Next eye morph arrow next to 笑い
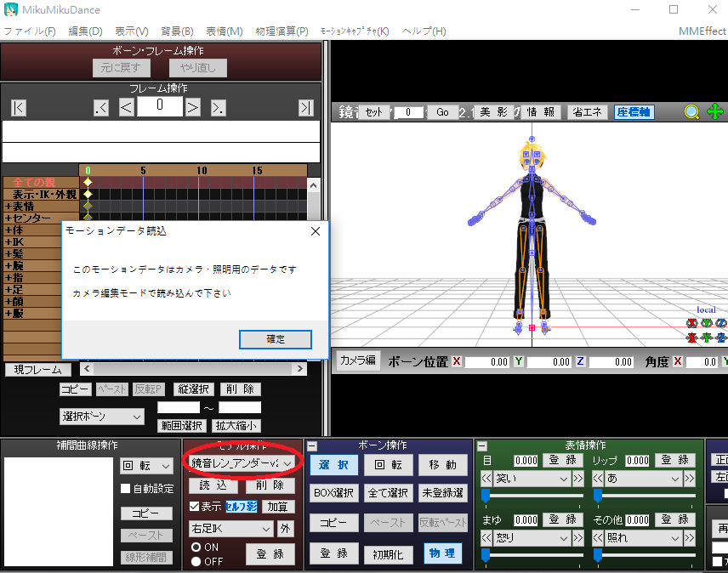Image resolution: width=728 pixels, height=573 pixels. (x=577, y=479)
